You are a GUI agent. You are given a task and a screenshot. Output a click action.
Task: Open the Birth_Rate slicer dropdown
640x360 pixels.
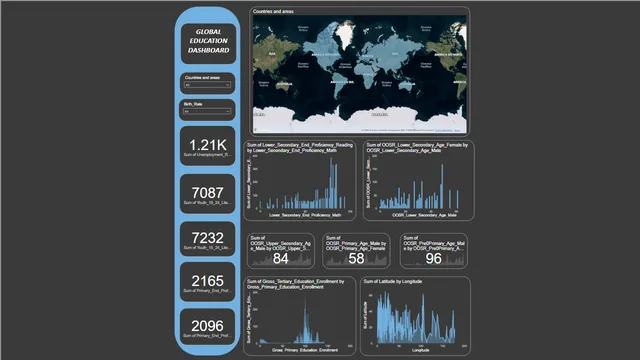click(x=207, y=111)
